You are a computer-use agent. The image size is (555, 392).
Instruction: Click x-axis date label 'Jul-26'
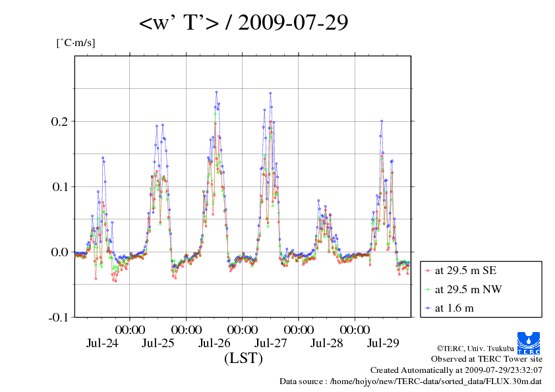pos(214,343)
